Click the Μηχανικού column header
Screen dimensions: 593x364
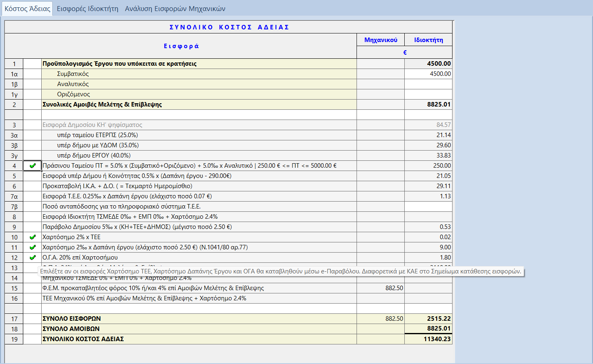380,40
